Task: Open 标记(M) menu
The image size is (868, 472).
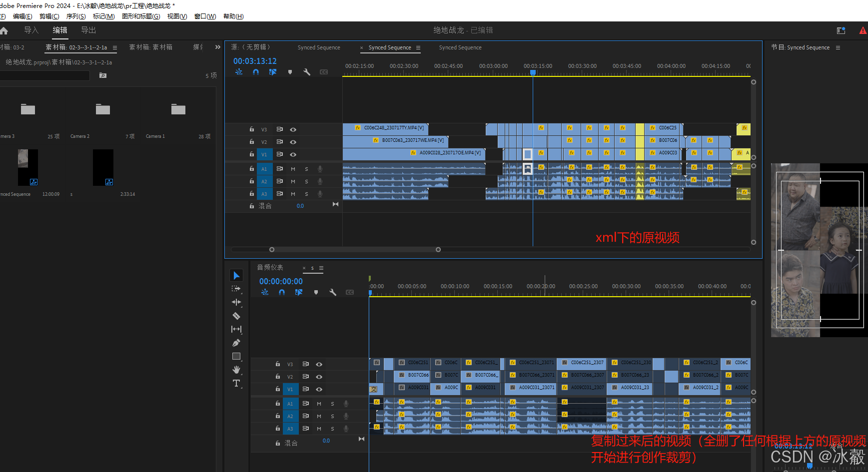Action: (x=104, y=16)
